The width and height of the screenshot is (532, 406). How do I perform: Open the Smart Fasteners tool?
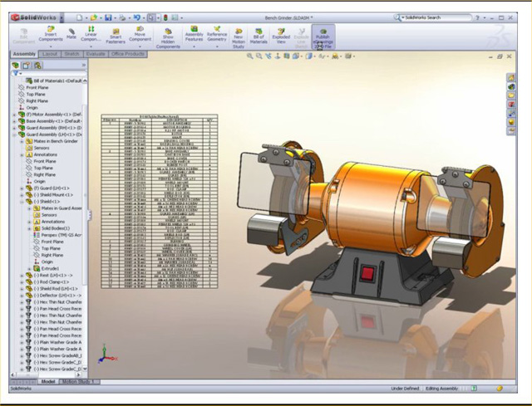(116, 35)
